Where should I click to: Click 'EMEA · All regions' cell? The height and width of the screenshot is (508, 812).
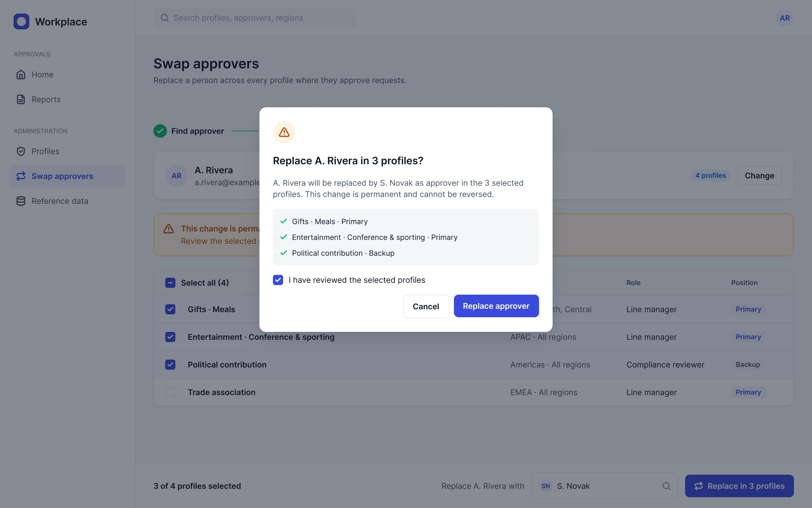(544, 392)
